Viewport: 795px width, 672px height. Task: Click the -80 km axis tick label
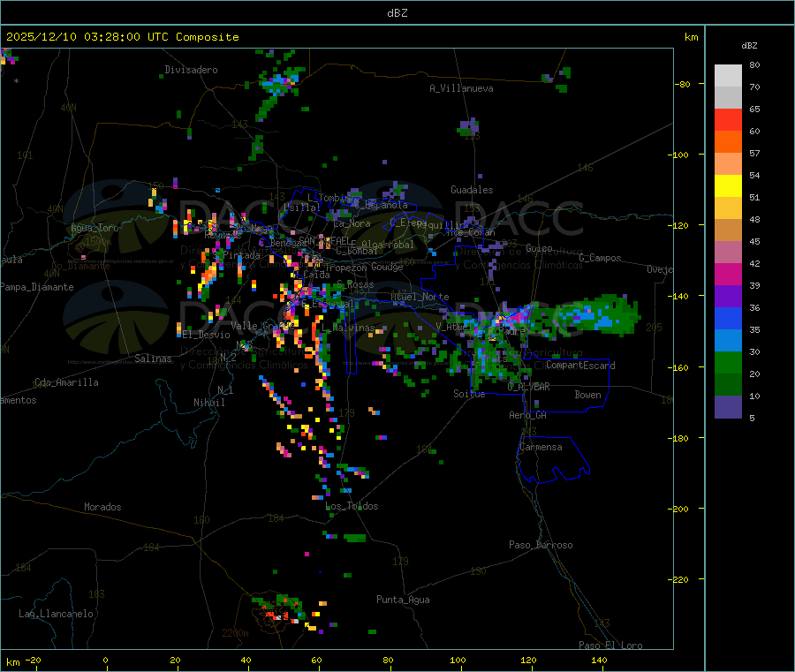pos(683,84)
